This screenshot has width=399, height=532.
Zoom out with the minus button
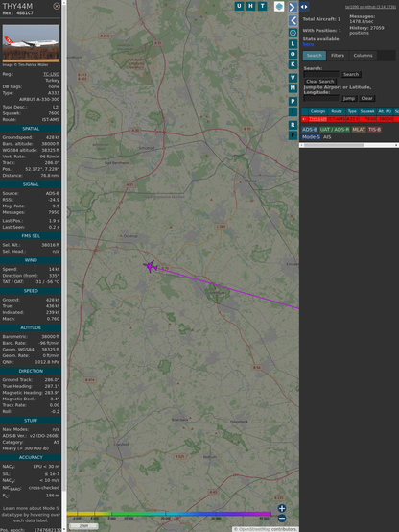(282, 519)
